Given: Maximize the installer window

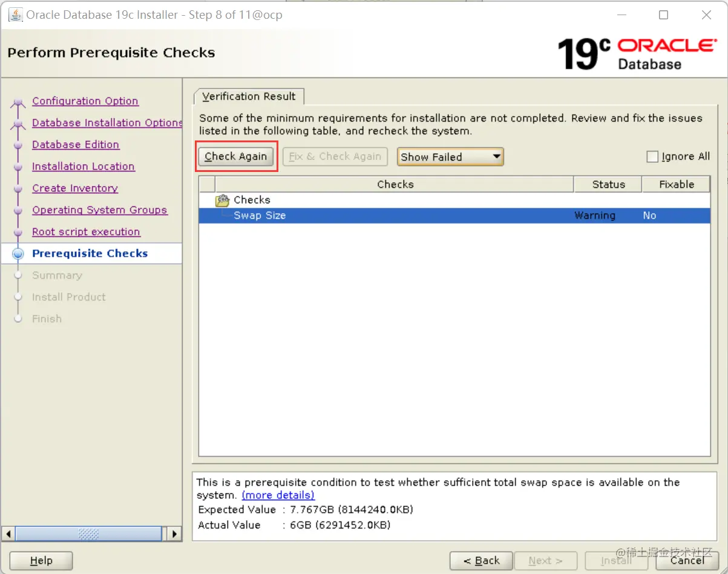Looking at the screenshot, I should pyautogui.click(x=663, y=15).
